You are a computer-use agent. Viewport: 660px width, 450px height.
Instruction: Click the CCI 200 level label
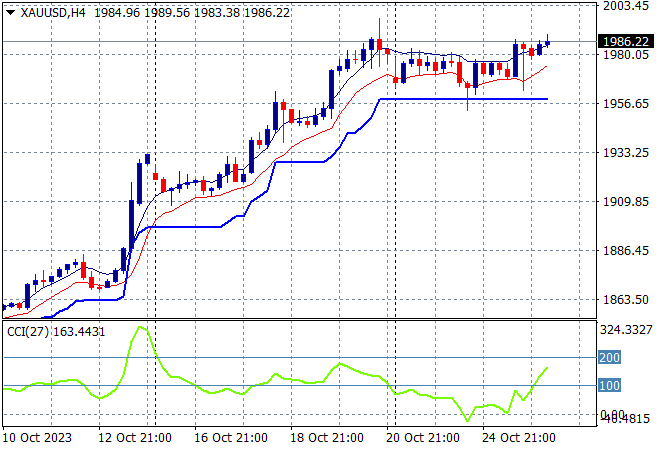tap(609, 357)
